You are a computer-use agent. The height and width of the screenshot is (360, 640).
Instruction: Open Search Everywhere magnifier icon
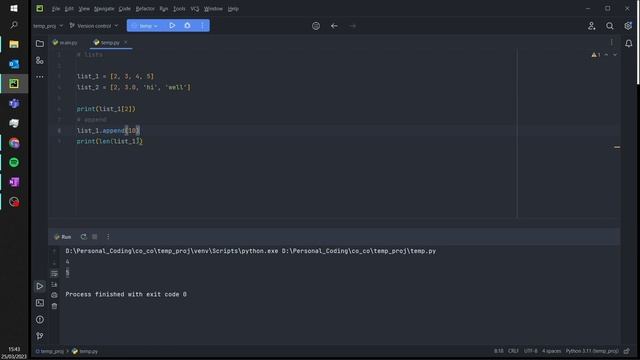(609, 26)
